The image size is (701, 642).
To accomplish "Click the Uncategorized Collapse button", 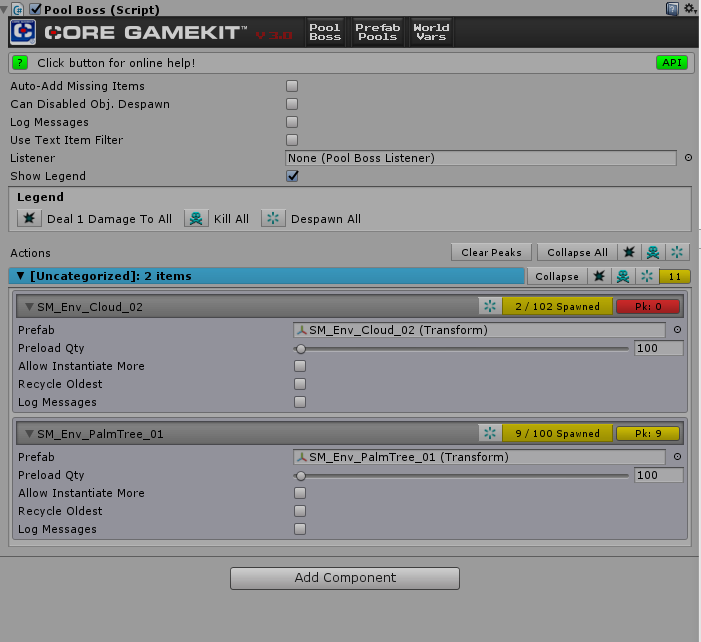I will click(x=557, y=276).
